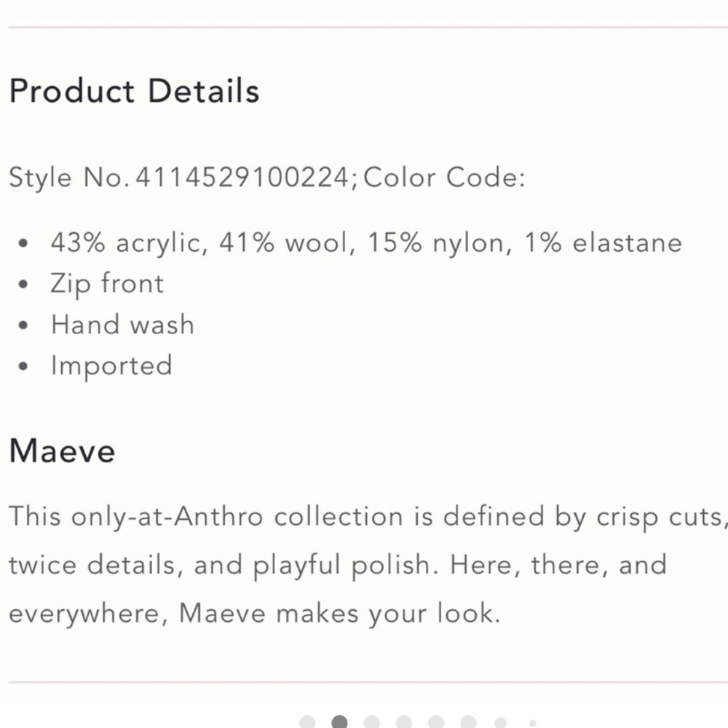View the sixth carousel dot

point(468,722)
